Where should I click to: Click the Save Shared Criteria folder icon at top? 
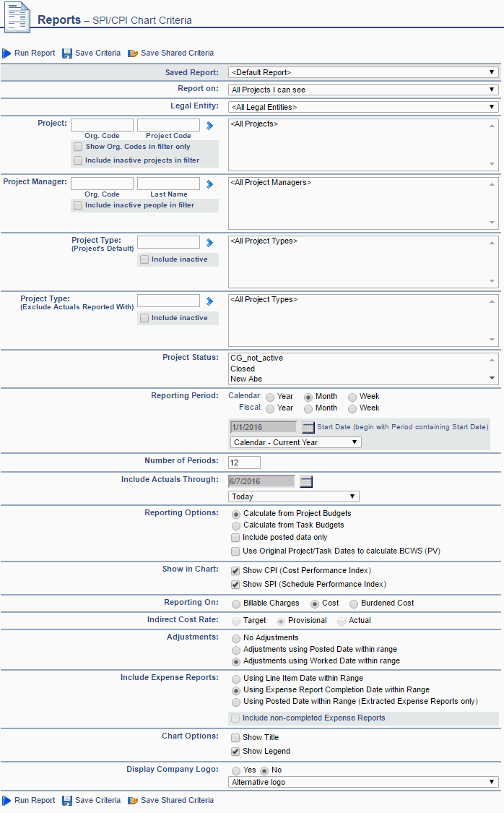(133, 53)
